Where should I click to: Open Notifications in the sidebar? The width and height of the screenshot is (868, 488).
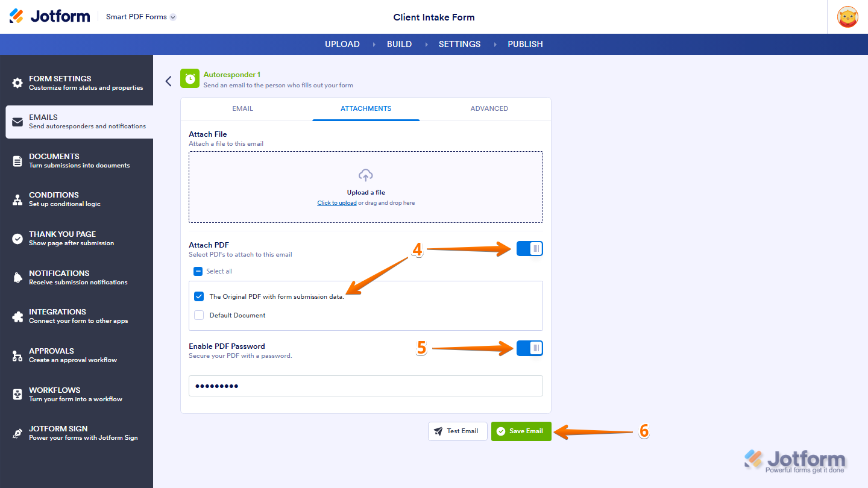click(77, 278)
